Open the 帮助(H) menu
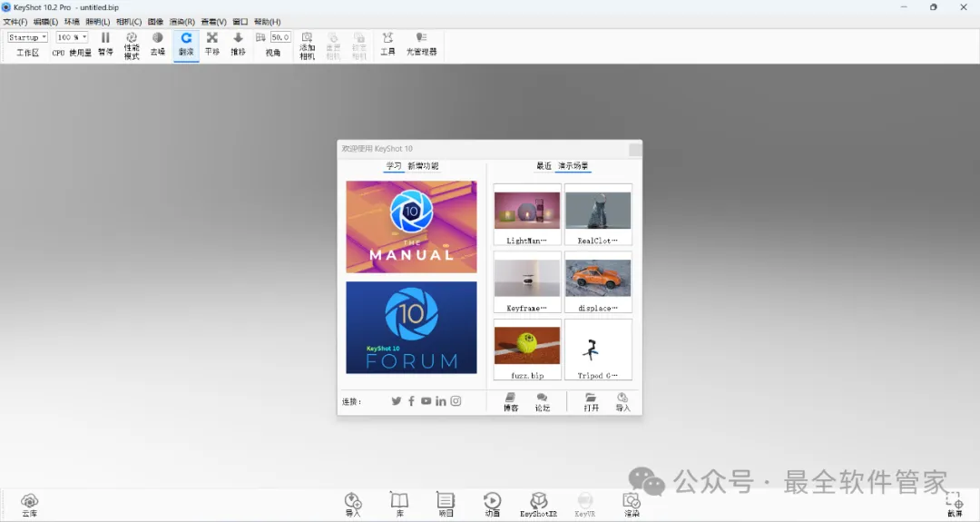The height and width of the screenshot is (522, 980). pyautogui.click(x=268, y=22)
